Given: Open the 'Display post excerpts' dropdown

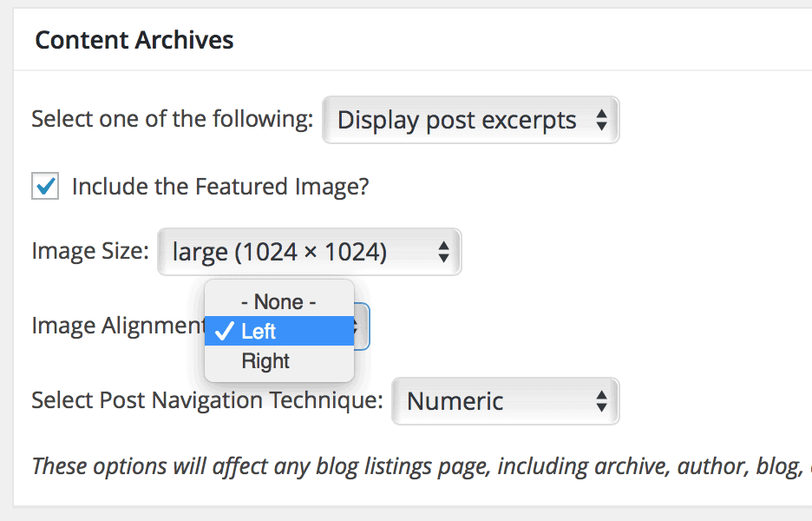Looking at the screenshot, I should coord(468,120).
